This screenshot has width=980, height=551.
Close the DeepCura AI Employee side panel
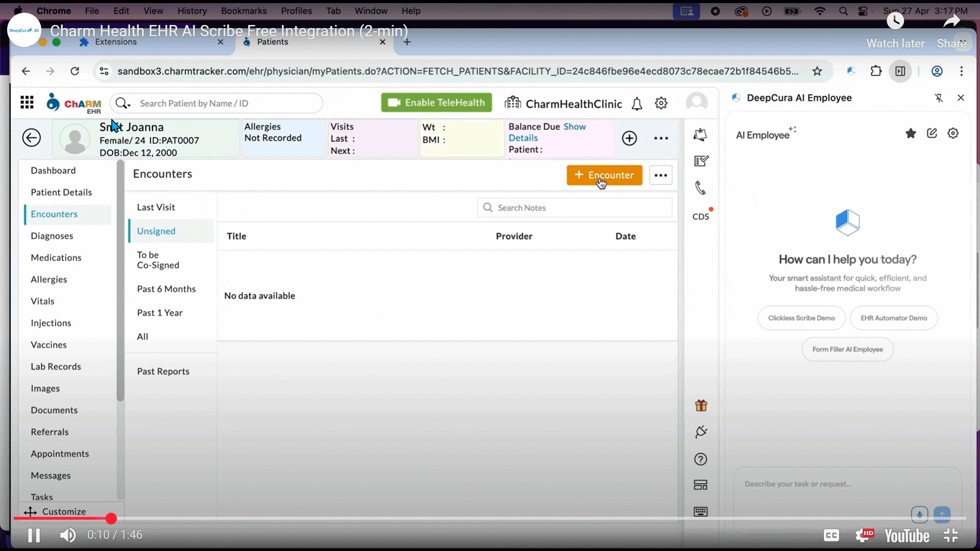pos(961,97)
